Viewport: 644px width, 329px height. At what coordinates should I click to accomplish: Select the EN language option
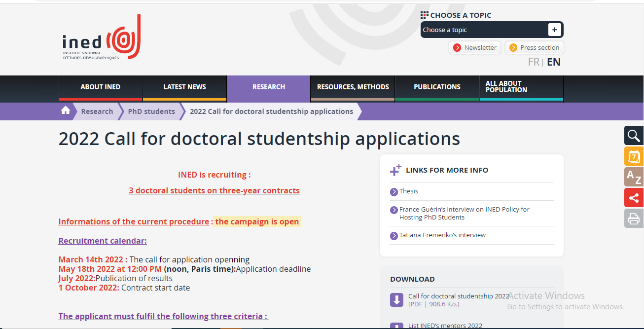[554, 62]
